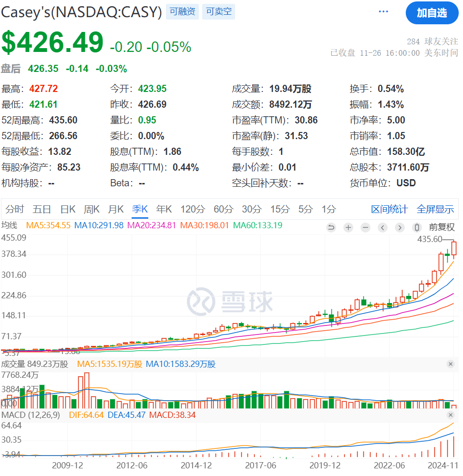Choose the 60分 interval tab
This screenshot has width=463, height=476.
[x=223, y=209]
